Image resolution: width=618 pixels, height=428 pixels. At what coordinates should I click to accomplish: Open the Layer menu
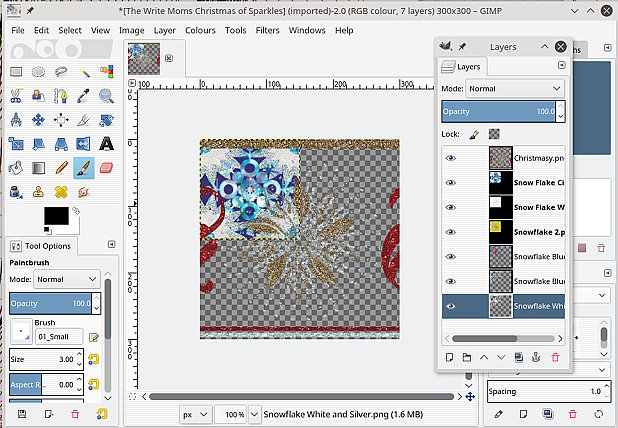(164, 30)
